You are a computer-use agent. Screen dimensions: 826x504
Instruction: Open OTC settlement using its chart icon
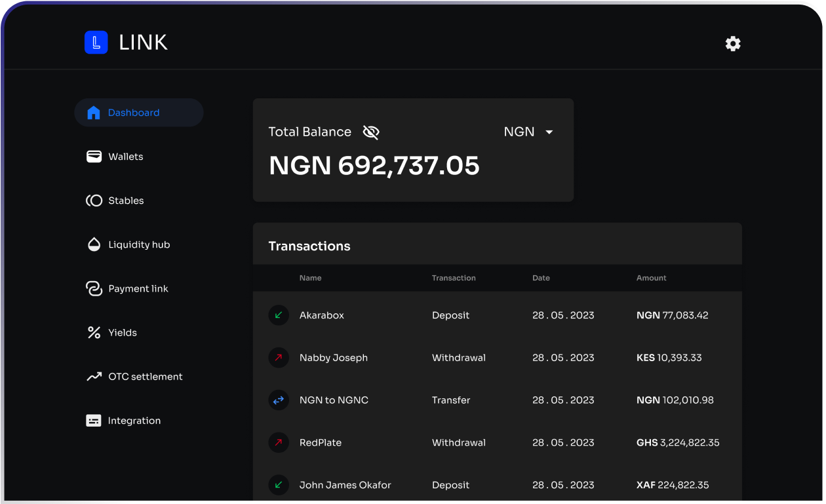click(x=94, y=376)
